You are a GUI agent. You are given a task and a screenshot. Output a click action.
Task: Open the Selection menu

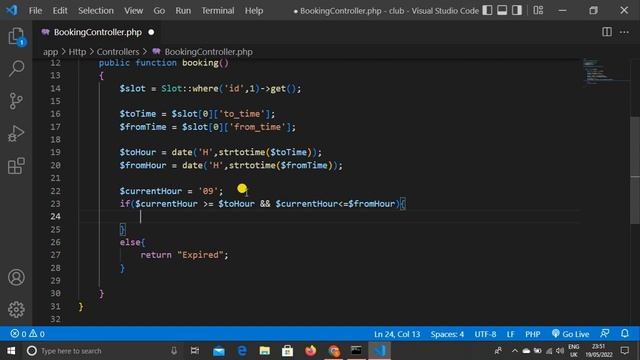pyautogui.click(x=96, y=11)
